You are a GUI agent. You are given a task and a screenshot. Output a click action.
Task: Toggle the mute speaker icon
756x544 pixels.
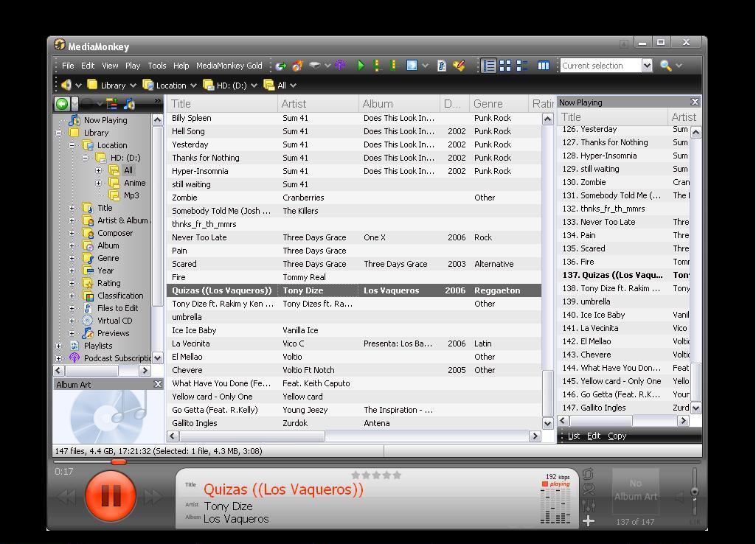coord(679,497)
